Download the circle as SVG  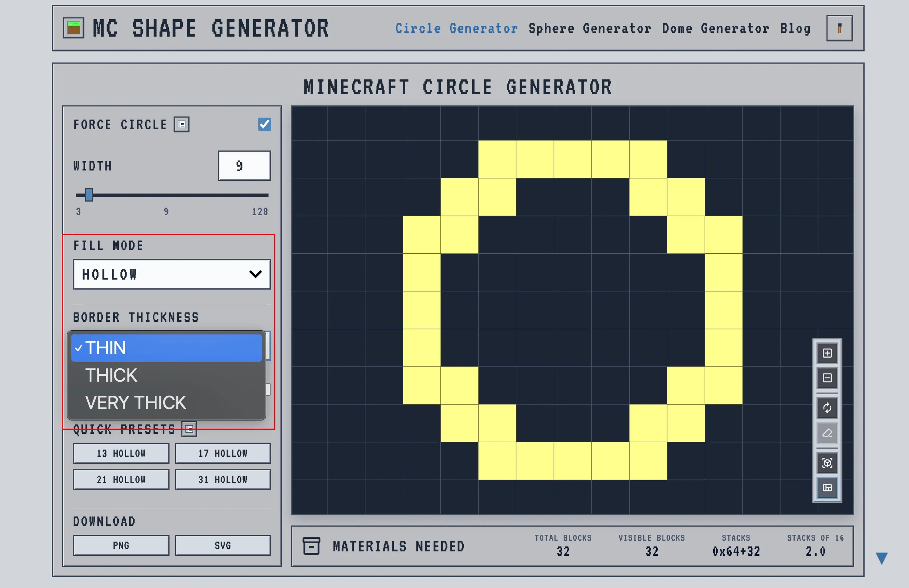click(x=223, y=545)
